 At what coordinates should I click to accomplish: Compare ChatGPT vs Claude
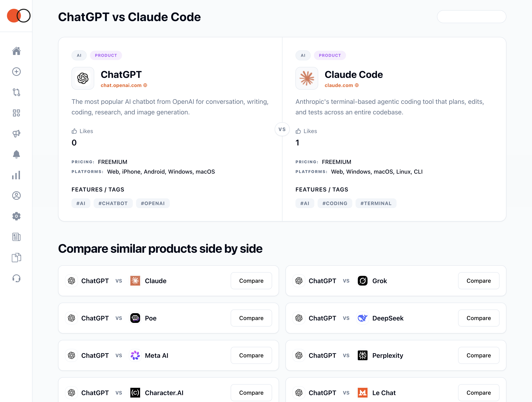coord(251,281)
